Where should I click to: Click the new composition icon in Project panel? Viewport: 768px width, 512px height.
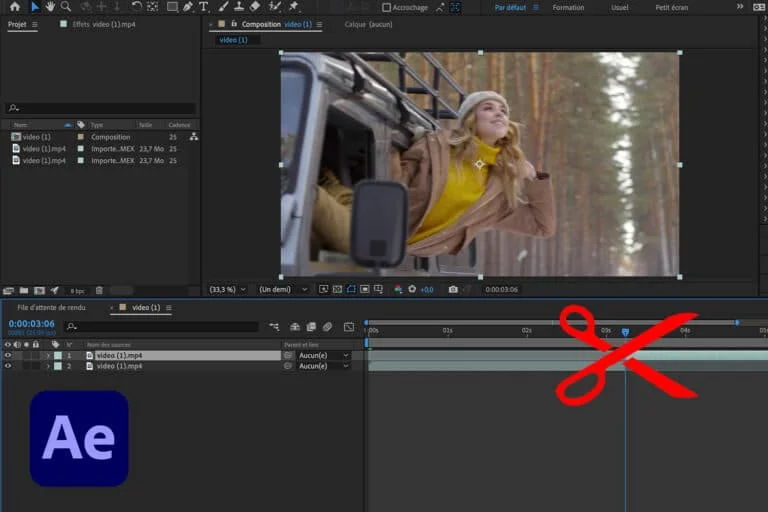pyautogui.click(x=39, y=291)
